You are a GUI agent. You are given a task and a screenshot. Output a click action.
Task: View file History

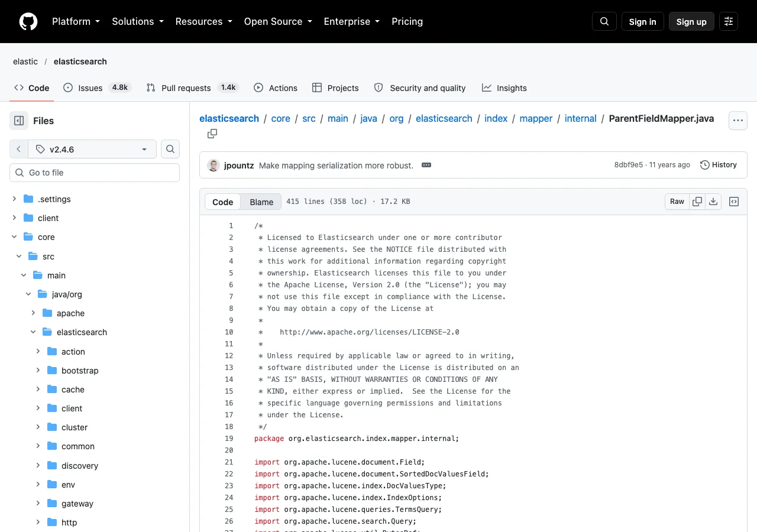tap(719, 165)
